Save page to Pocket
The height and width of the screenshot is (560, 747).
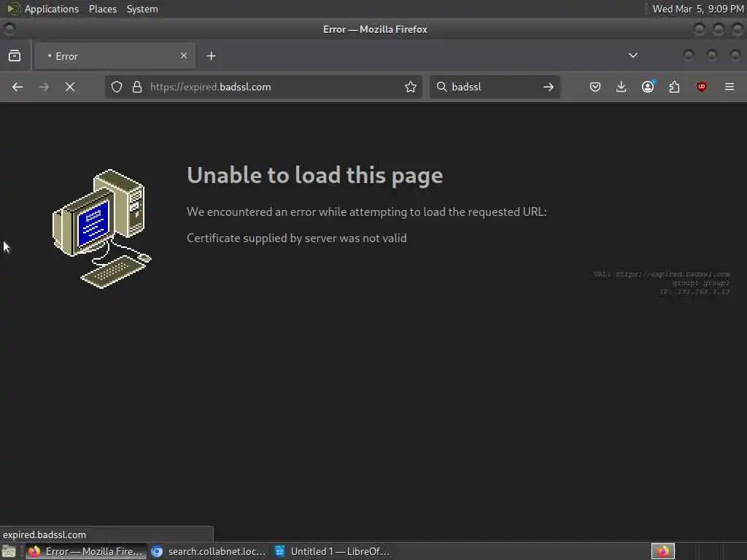coord(595,87)
